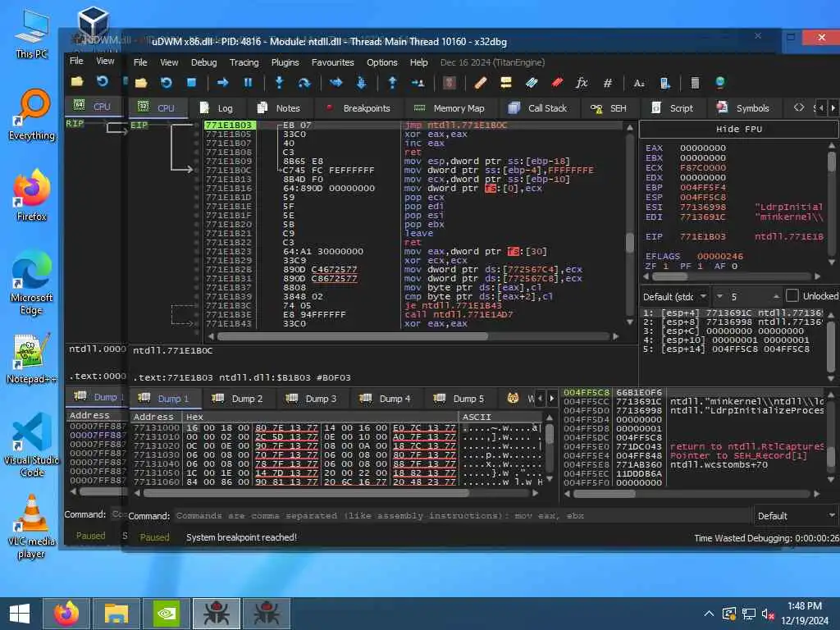Screen dimensions: 840x630
Task: Open the Labels tag icon
Action: click(x=532, y=83)
